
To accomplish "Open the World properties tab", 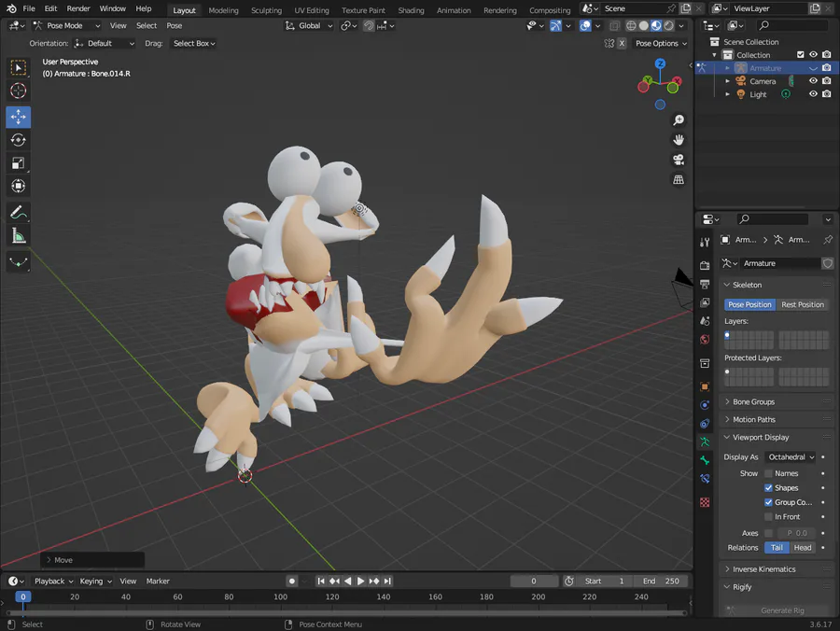I will (705, 339).
